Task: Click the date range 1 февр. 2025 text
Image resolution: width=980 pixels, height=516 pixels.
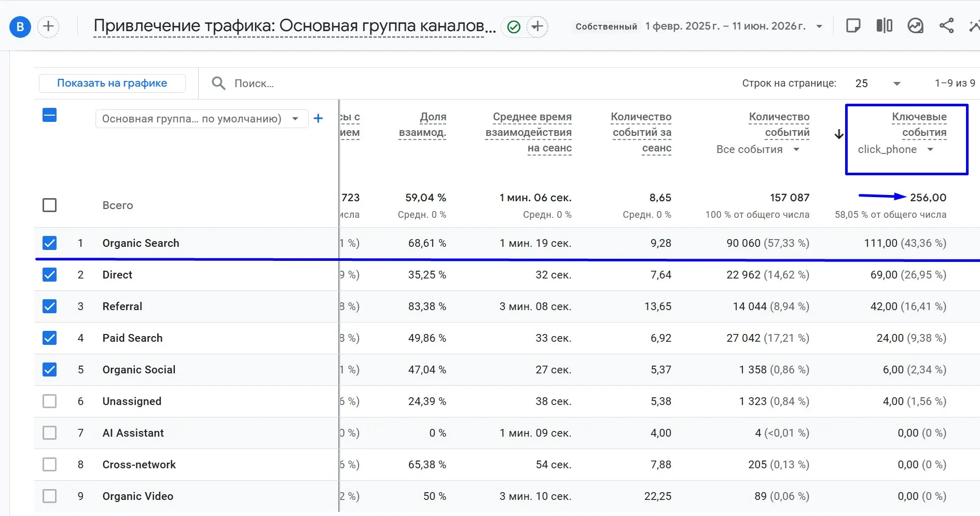Action: (725, 26)
